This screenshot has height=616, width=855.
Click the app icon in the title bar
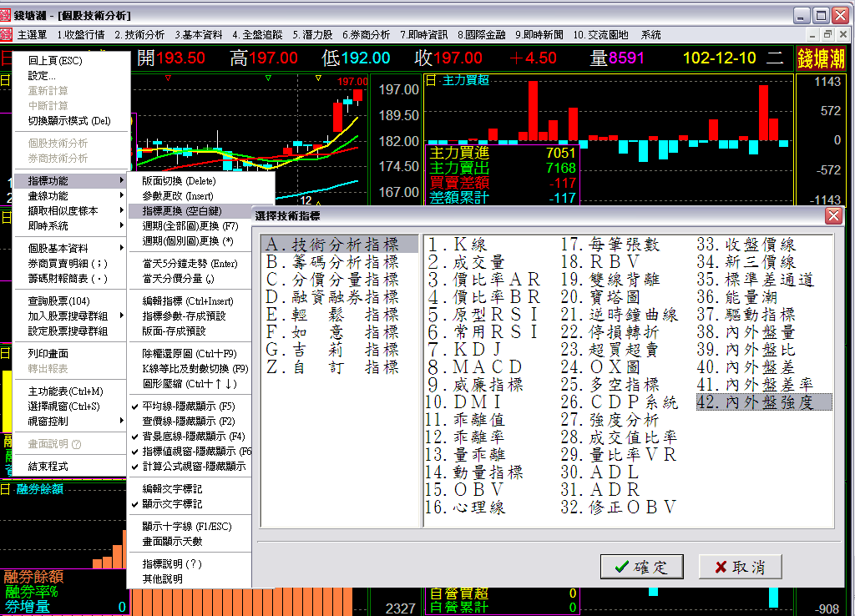8,16
